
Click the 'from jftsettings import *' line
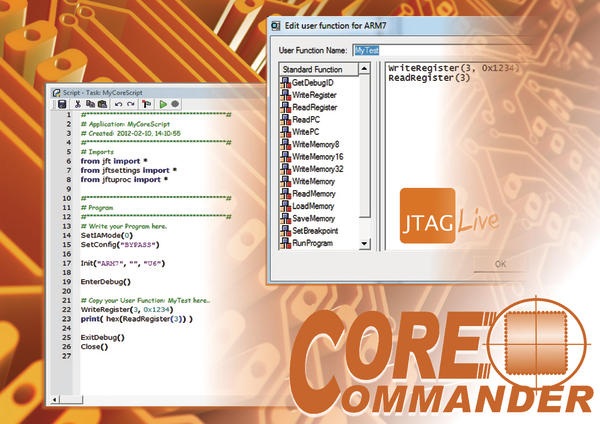click(129, 170)
